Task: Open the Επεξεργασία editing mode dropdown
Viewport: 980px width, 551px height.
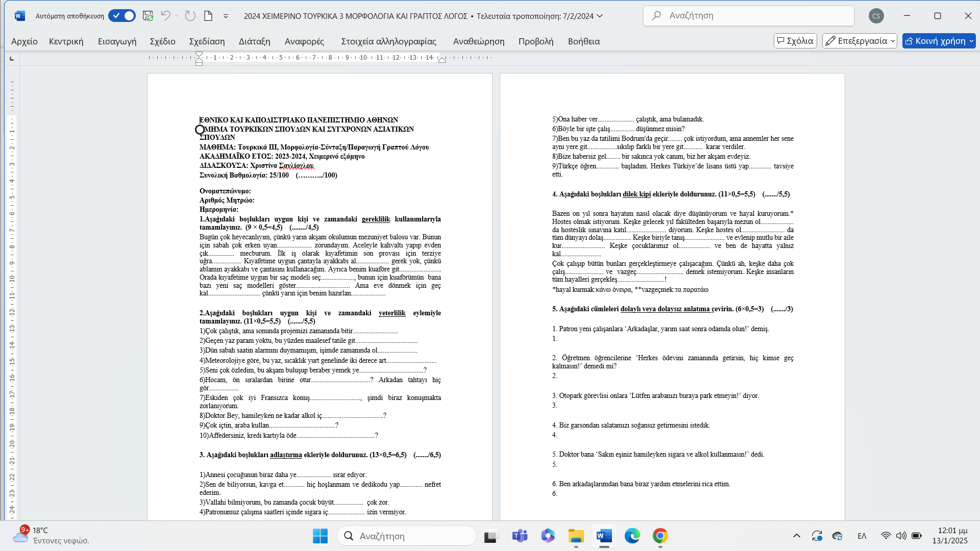Action: 860,41
